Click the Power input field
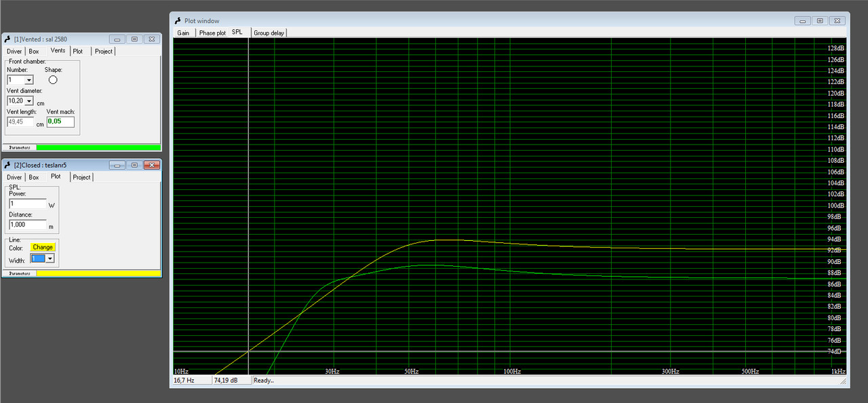 click(27, 204)
